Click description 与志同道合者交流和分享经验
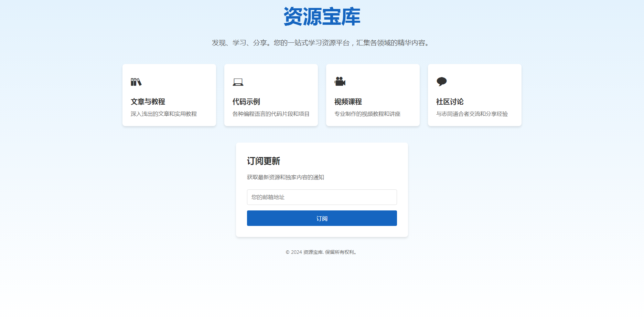 472,114
